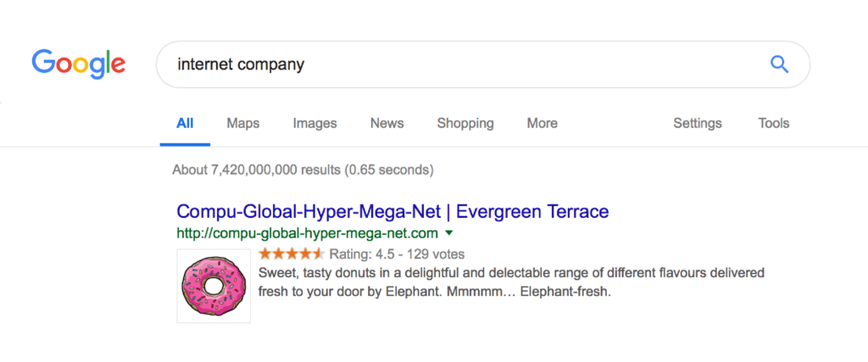The height and width of the screenshot is (362, 868).
Task: Focus the search box containing internet company
Action: click(x=482, y=64)
